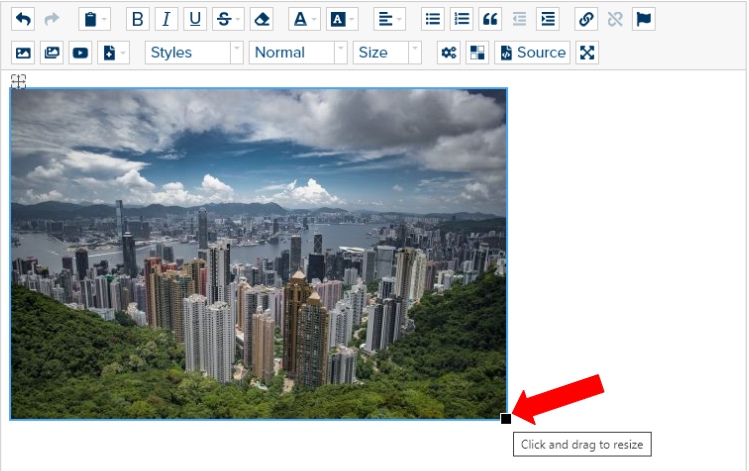Switch to Source view
749x471 pixels.
click(x=533, y=53)
